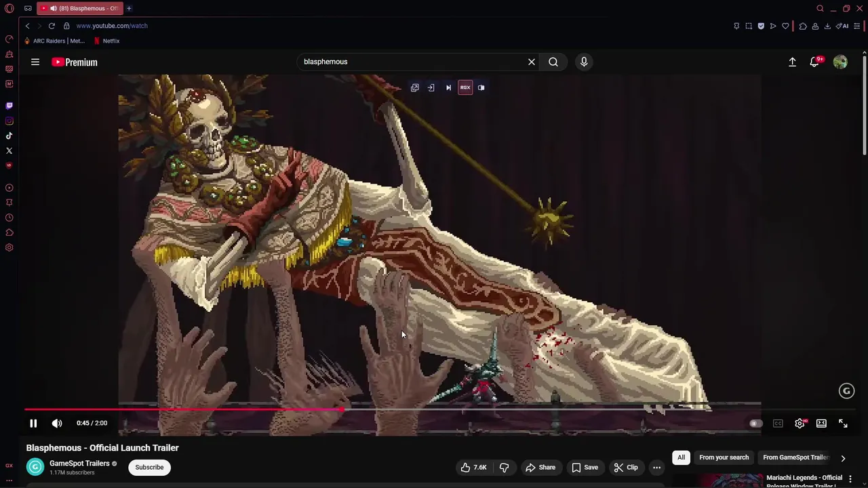This screenshot has height=488, width=868.
Task: Open Extensions cube in the sidebar
Action: click(9, 232)
